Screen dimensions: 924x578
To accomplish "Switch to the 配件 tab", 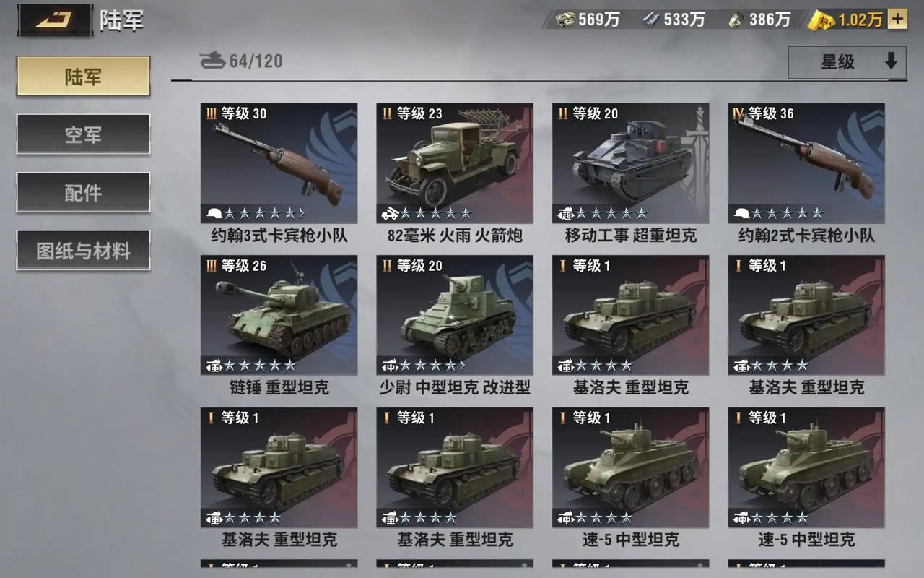I will 83,192.
